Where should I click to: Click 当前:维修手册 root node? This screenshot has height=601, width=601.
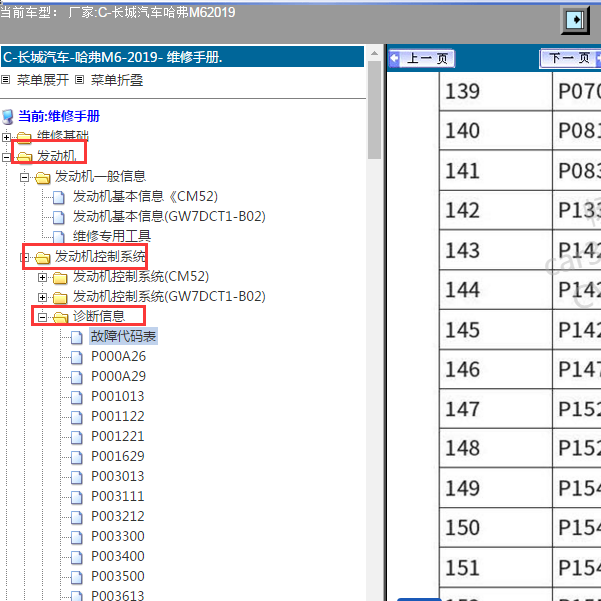tap(59, 116)
